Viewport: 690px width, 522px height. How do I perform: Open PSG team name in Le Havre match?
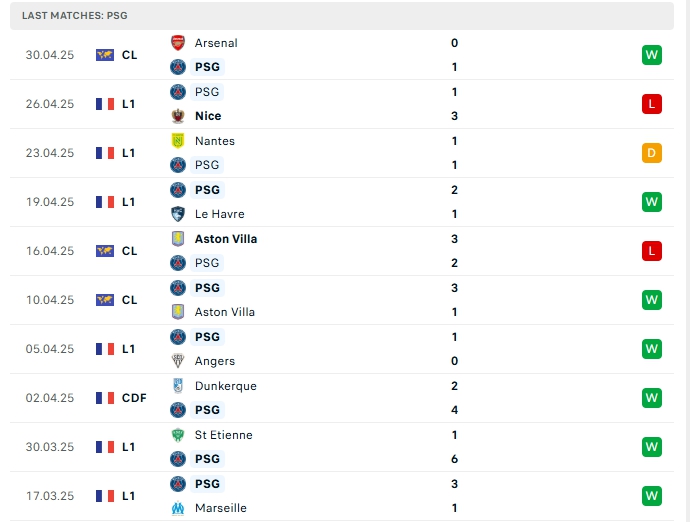click(207, 190)
